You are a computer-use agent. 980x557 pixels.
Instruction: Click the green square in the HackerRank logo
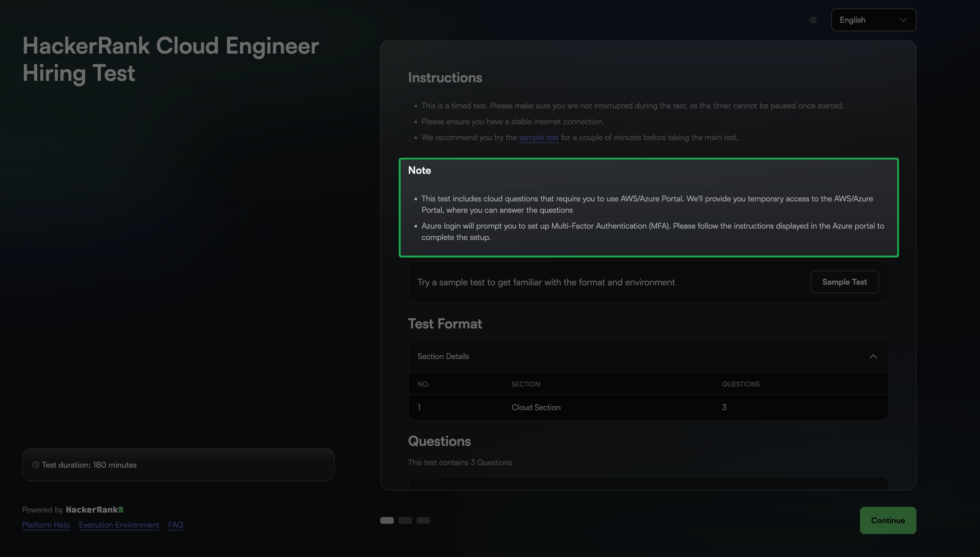(121, 509)
